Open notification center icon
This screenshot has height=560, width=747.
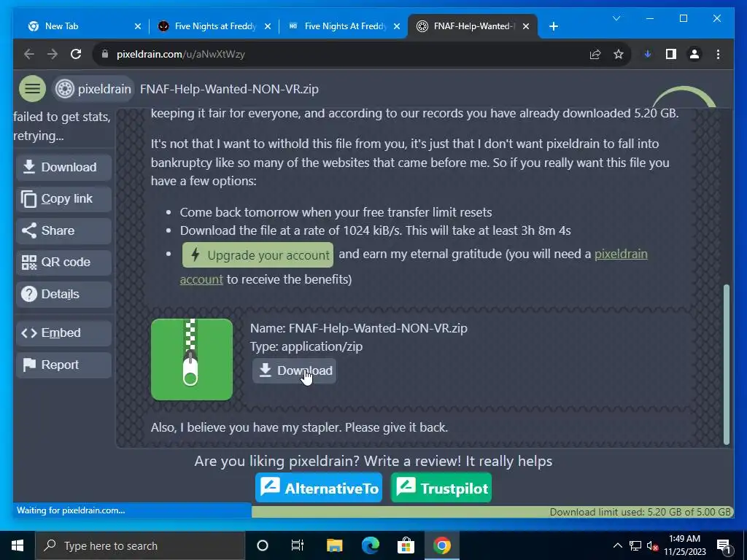click(x=724, y=545)
